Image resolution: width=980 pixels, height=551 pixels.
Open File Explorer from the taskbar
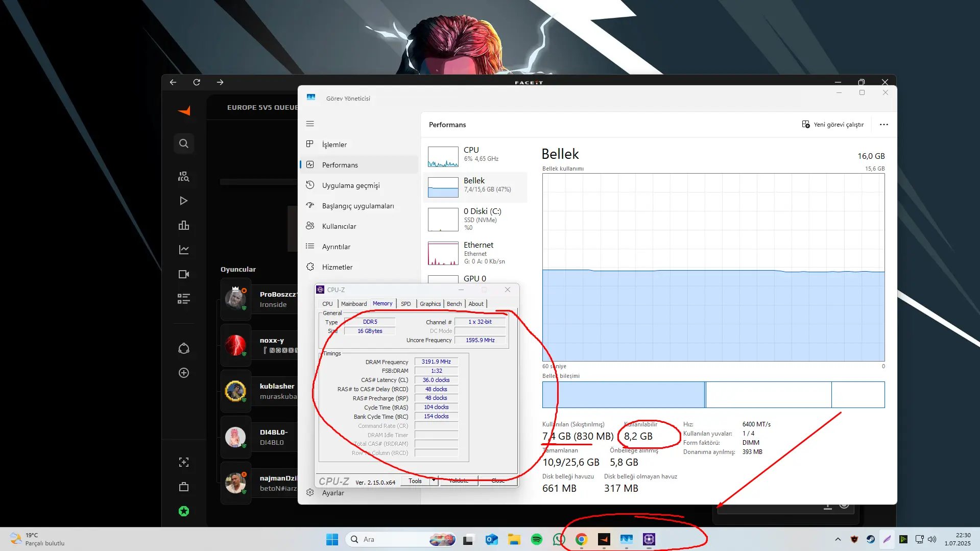coord(514,539)
